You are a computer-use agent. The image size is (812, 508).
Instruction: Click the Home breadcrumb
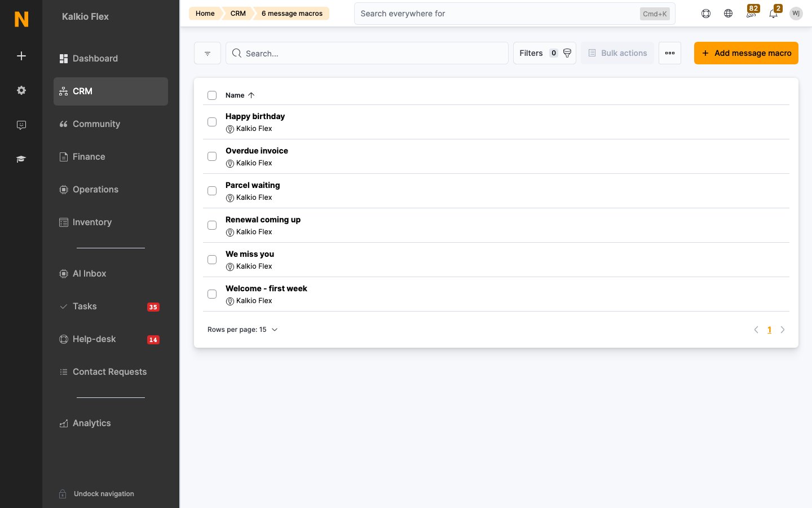tap(205, 14)
